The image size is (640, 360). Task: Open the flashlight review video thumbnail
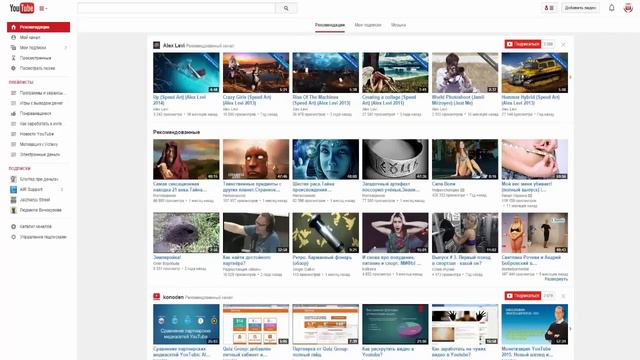pos(326,233)
